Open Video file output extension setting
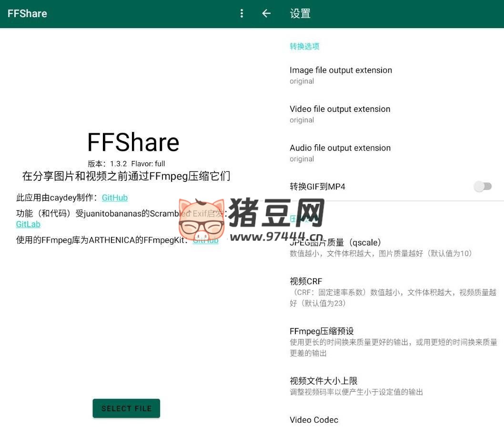Image resolution: width=504 pixels, height=438 pixels. [340, 114]
